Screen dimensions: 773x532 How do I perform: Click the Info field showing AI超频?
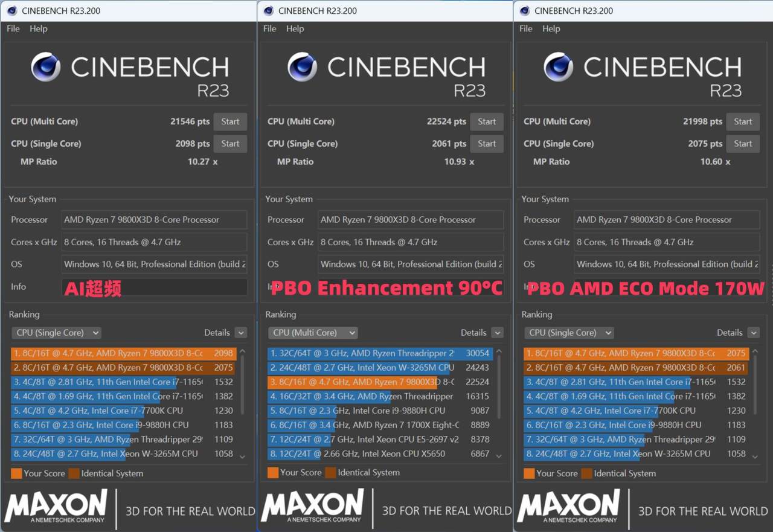coord(155,287)
